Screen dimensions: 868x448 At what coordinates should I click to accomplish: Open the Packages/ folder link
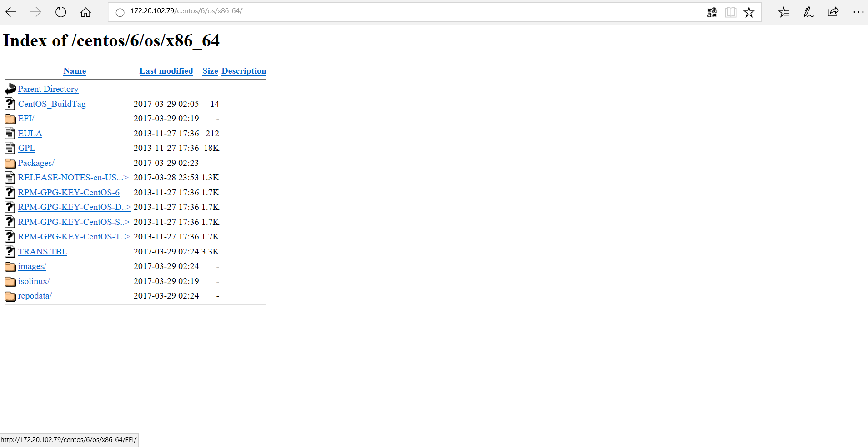click(x=36, y=163)
